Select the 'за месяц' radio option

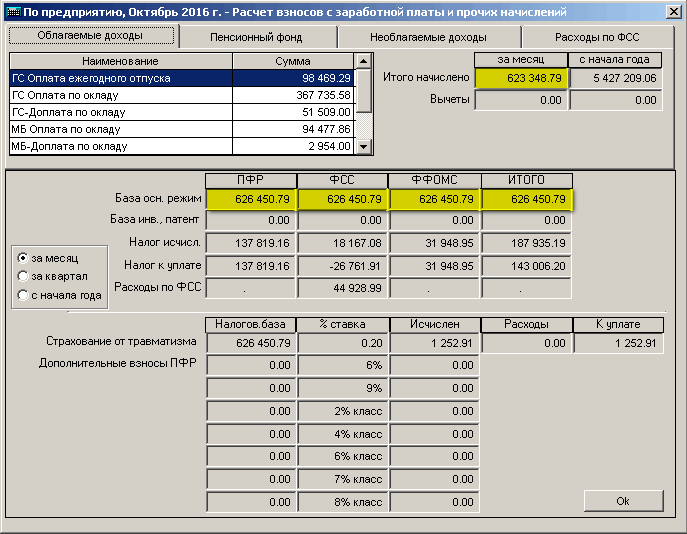pos(23,258)
